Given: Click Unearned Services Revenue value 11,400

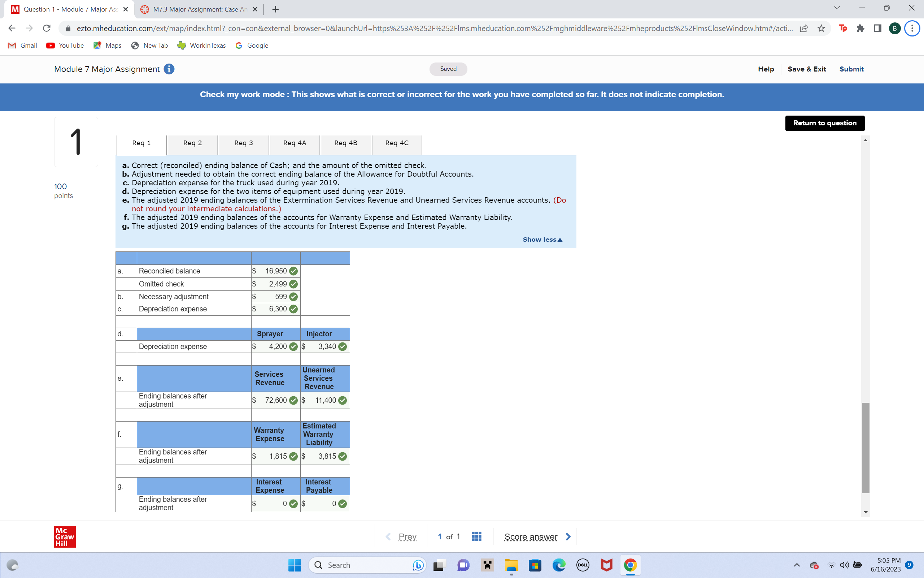Looking at the screenshot, I should pyautogui.click(x=325, y=400).
